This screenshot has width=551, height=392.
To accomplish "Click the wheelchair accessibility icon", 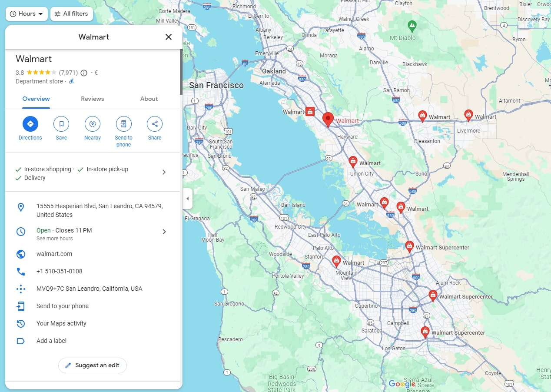I will (71, 81).
